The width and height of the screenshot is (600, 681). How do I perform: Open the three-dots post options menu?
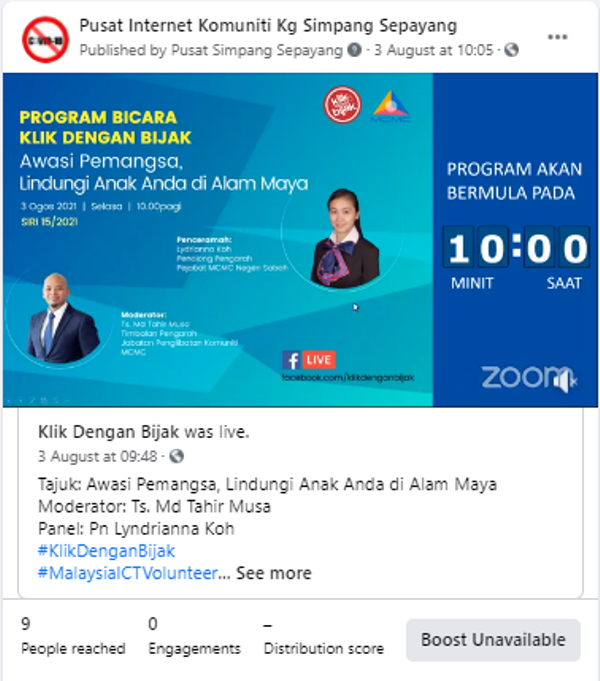(557, 37)
